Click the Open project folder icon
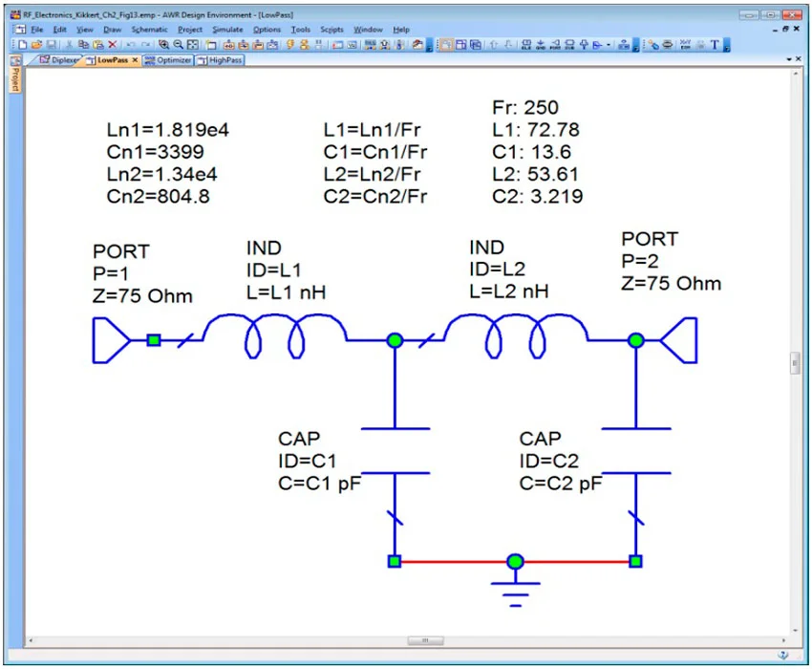 pyautogui.click(x=36, y=45)
